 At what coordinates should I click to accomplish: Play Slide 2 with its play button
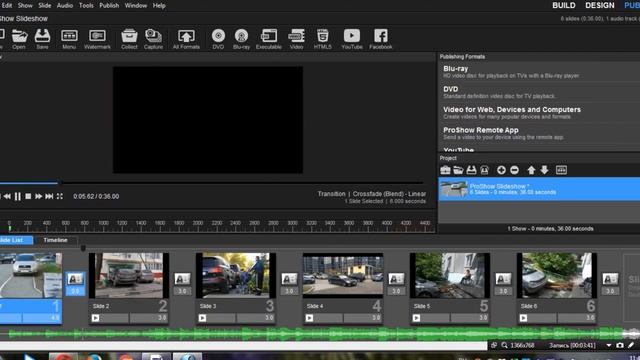tap(96, 318)
